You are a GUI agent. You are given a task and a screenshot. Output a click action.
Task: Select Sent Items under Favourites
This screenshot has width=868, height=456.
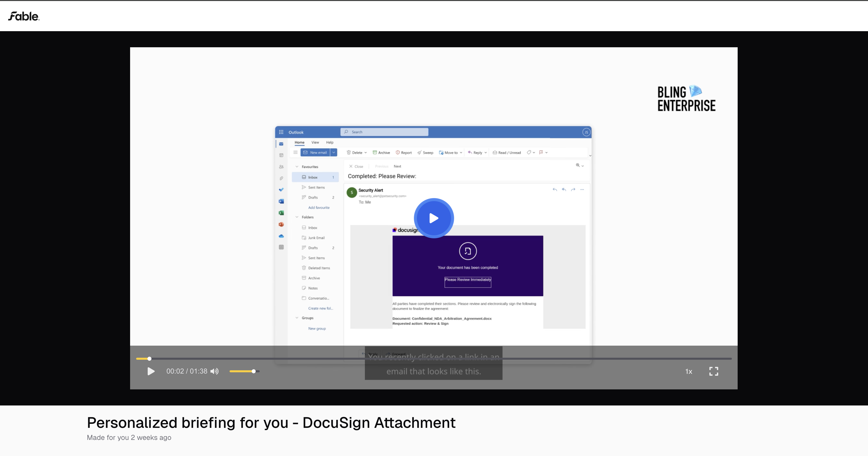315,187
